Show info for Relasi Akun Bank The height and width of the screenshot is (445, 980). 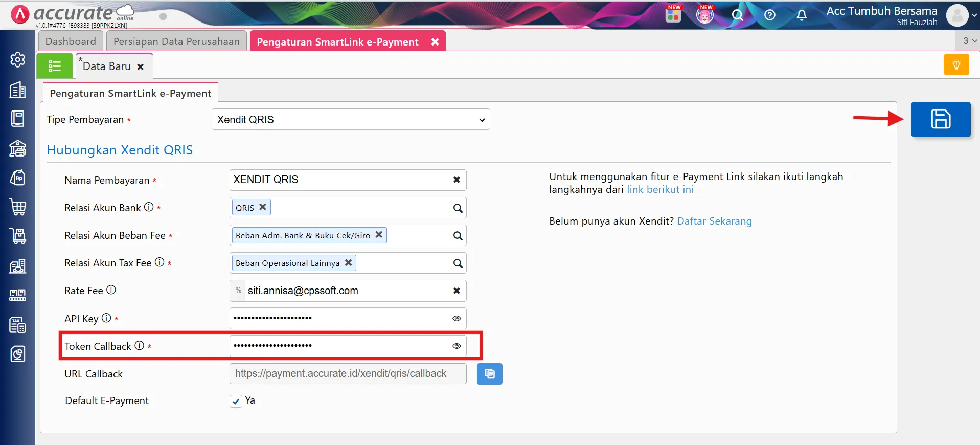click(149, 207)
